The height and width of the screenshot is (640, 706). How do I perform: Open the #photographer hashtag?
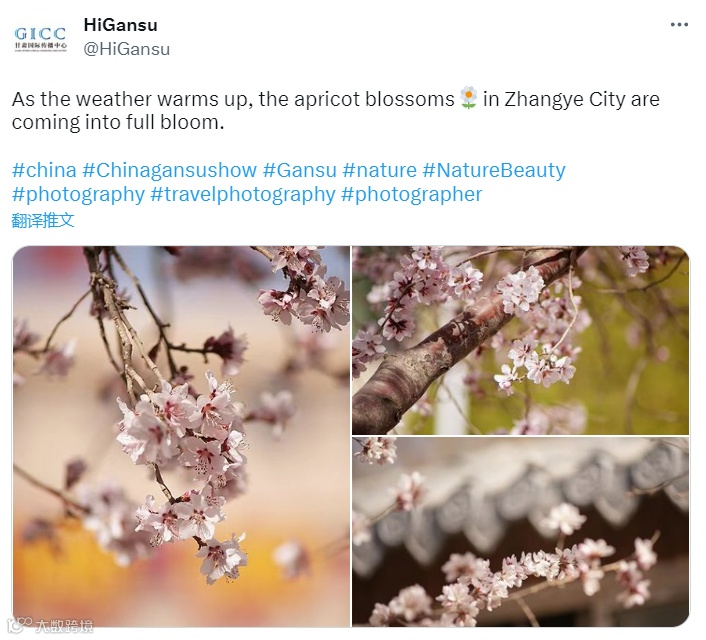click(x=412, y=195)
